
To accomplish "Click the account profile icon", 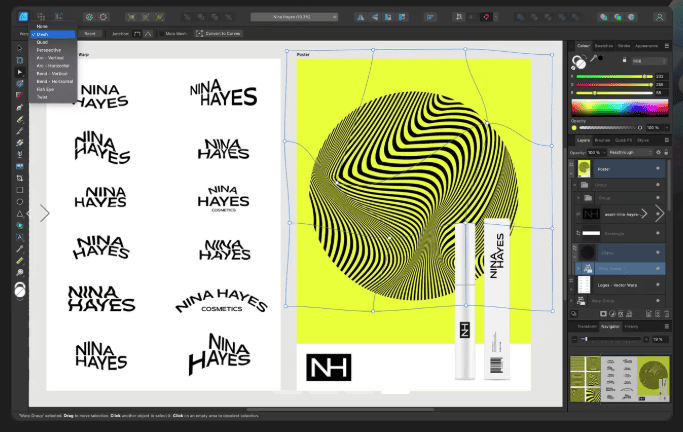I will 659,17.
